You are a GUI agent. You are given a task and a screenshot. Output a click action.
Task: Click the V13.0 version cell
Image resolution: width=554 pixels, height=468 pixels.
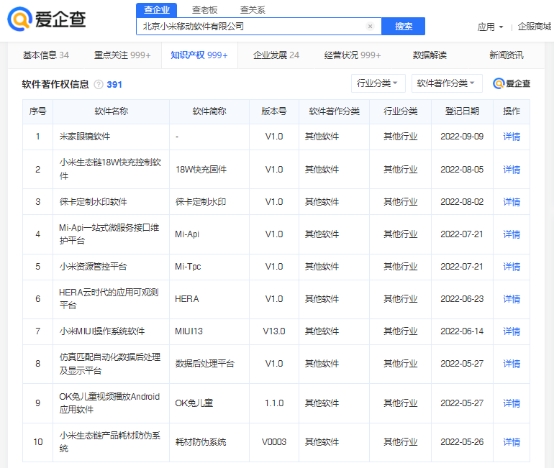pos(274,331)
